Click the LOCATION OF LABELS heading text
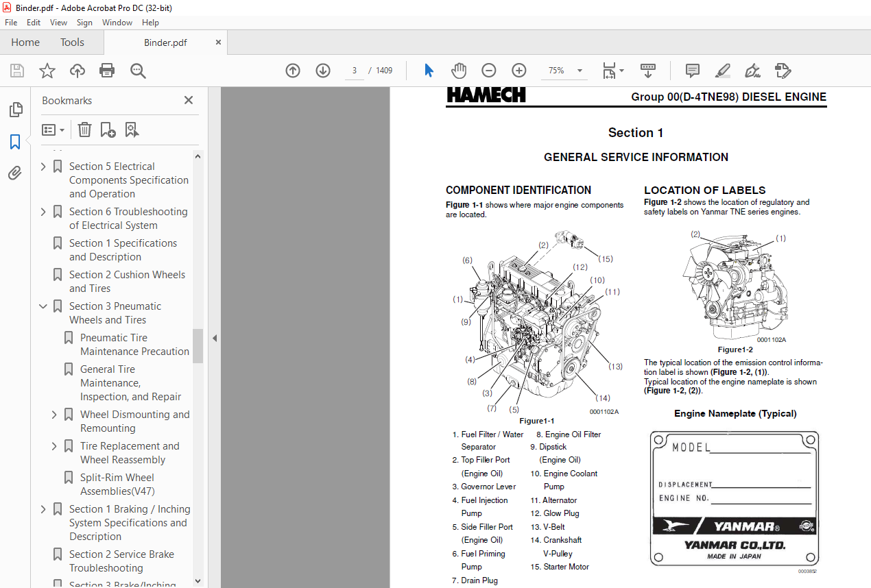 (x=705, y=190)
